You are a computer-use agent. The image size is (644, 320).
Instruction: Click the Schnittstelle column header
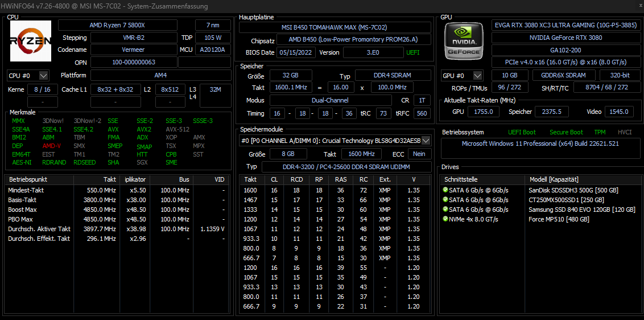(482, 180)
